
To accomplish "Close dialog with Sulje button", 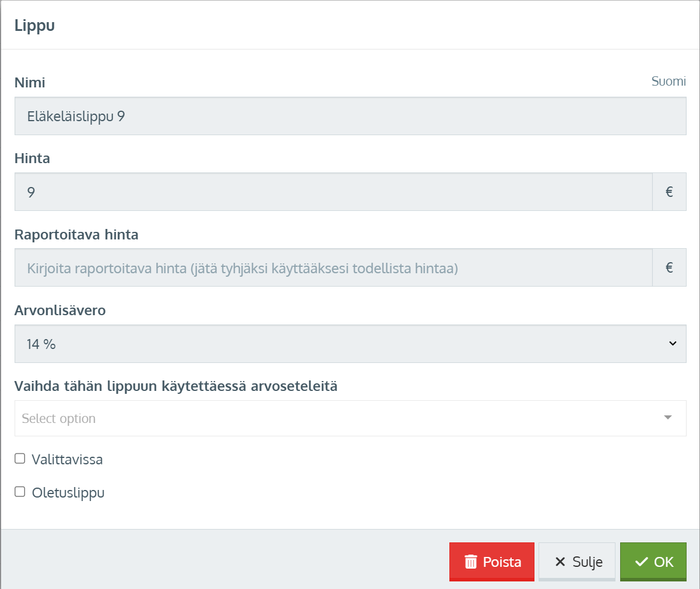I will [577, 562].
